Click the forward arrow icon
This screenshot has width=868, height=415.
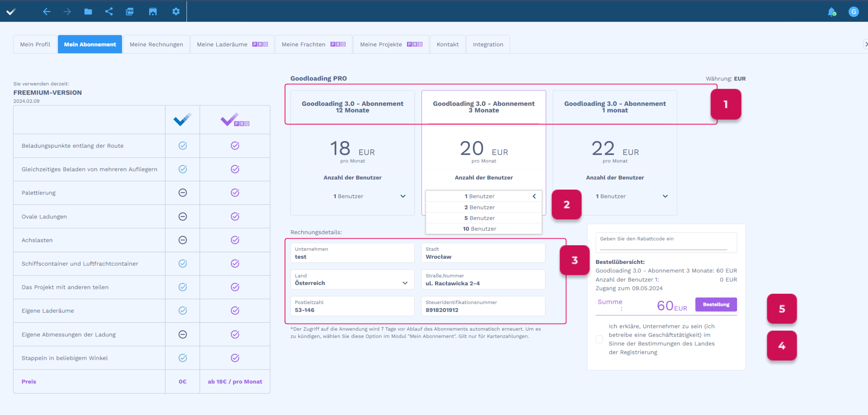pos(67,12)
